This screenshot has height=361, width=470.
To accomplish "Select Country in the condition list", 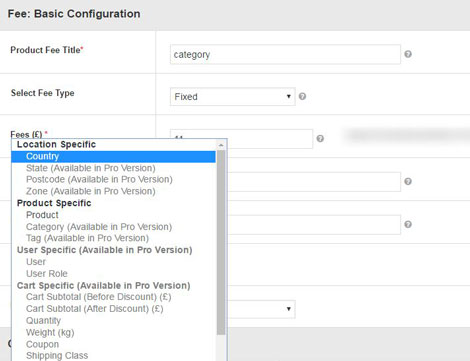I will pyautogui.click(x=113, y=156).
